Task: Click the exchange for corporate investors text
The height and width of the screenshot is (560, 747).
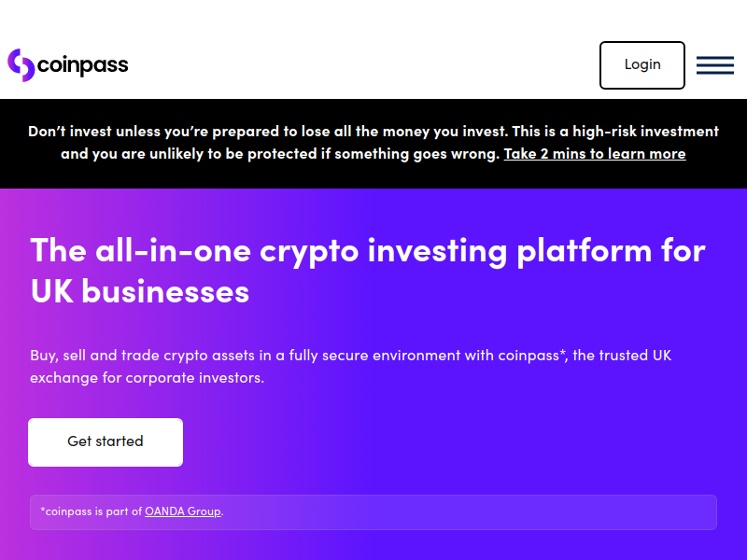Action: pyautogui.click(x=148, y=378)
